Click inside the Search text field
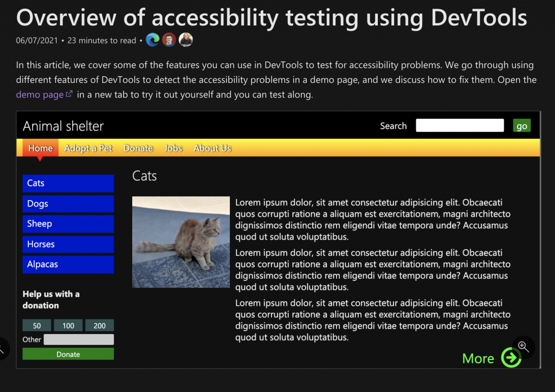The width and height of the screenshot is (555, 392). click(460, 125)
